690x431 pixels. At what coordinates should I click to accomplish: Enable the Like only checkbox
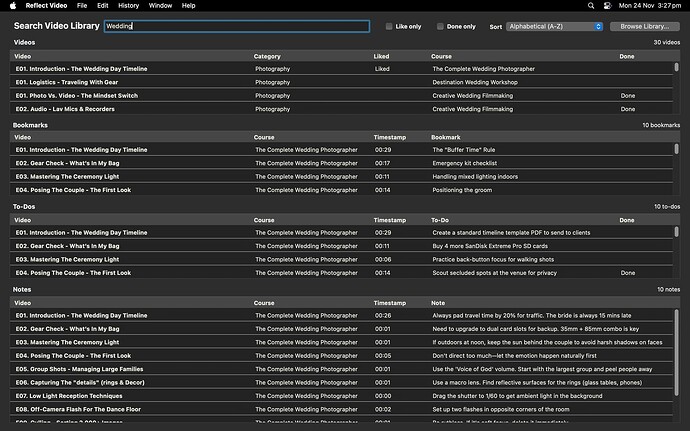tap(389, 27)
